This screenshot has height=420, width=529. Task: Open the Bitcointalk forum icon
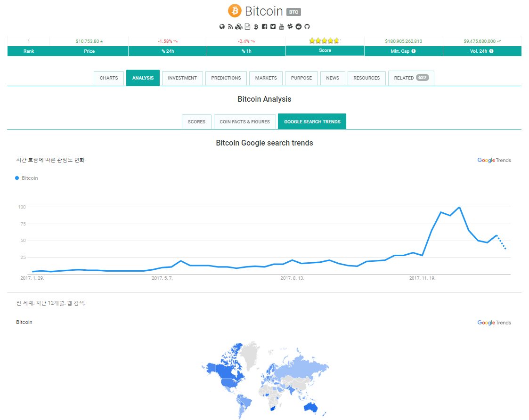tap(256, 27)
